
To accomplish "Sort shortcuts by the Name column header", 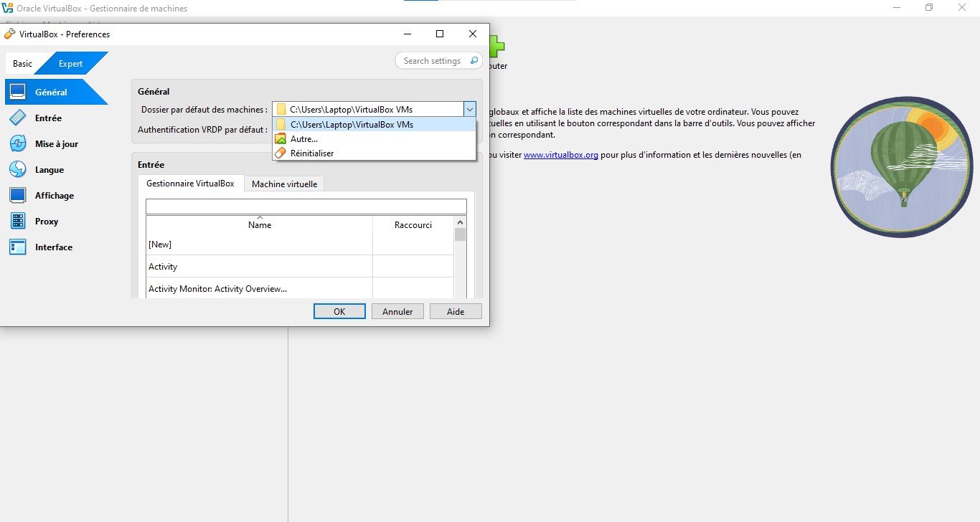I will 259,225.
